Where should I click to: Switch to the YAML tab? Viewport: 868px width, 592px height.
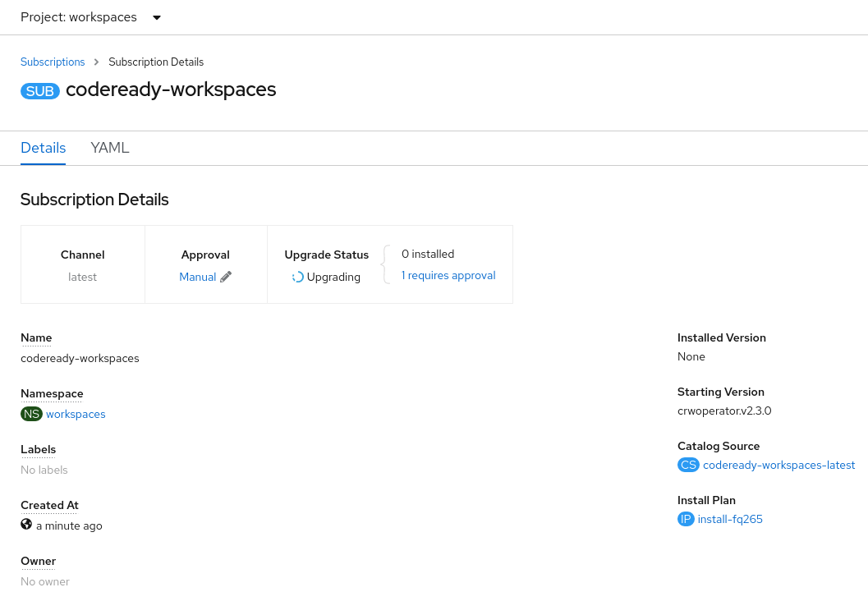click(x=109, y=148)
